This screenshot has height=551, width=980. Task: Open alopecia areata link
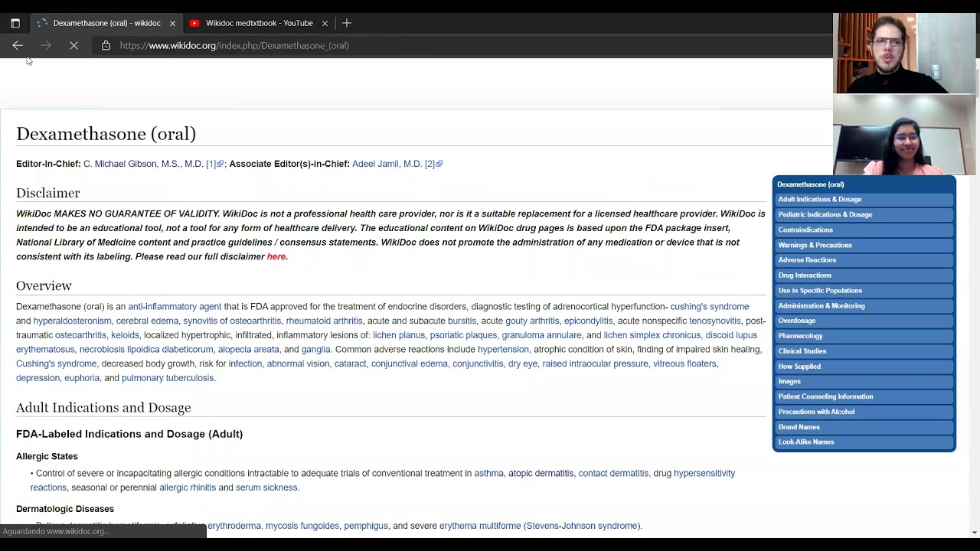[x=249, y=350]
